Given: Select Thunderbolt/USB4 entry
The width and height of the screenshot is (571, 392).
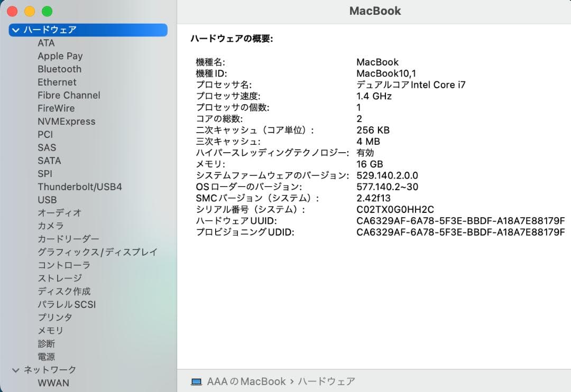Looking at the screenshot, I should coord(80,187).
